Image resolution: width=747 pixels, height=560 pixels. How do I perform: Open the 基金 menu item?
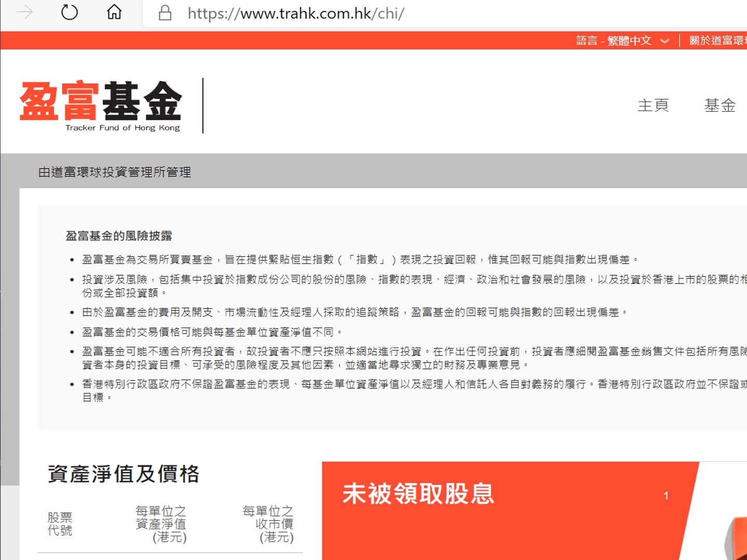coord(720,105)
